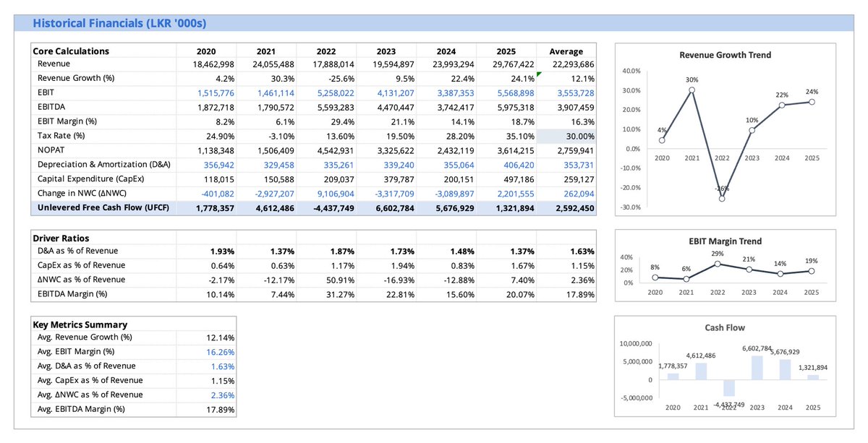This screenshot has height=443, width=868.
Task: Click -4,437,749 in the UFCF table row
Action: 333,208
